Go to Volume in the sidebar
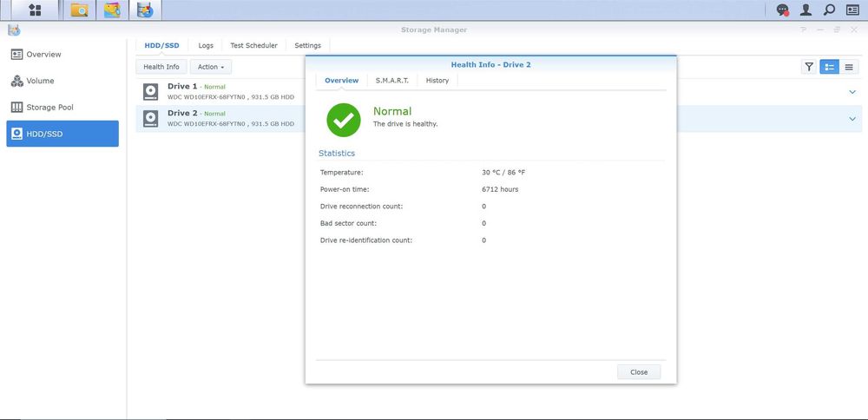The image size is (868, 420). coord(62,81)
